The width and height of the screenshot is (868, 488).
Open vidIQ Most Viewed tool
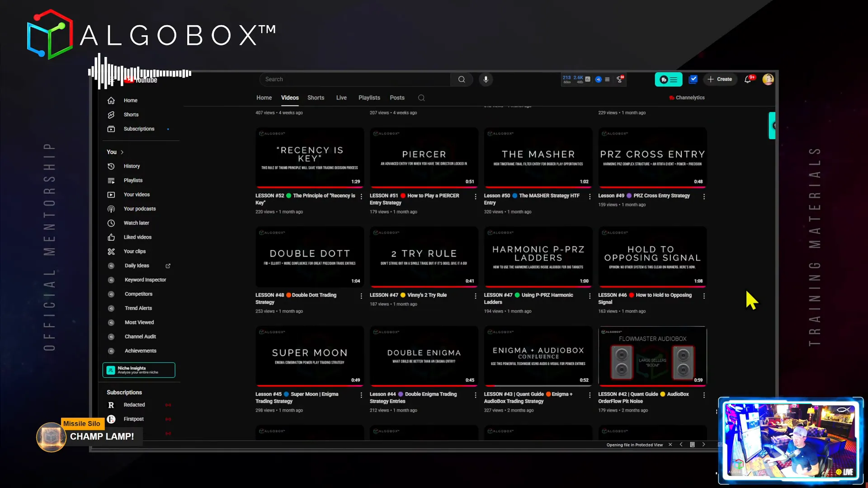139,323
